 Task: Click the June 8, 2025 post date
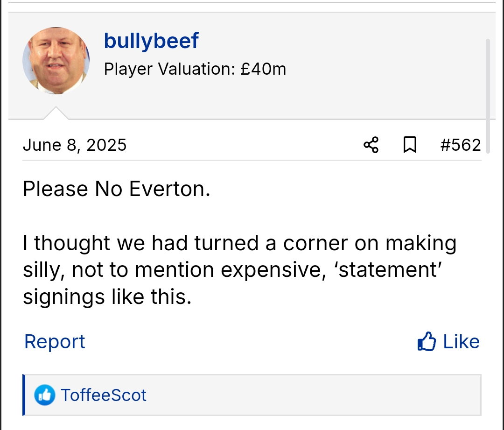tap(75, 145)
